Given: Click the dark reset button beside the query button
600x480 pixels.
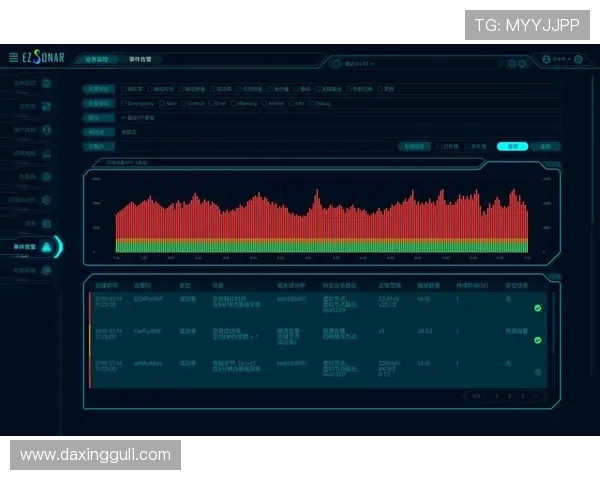Looking at the screenshot, I should (x=545, y=146).
